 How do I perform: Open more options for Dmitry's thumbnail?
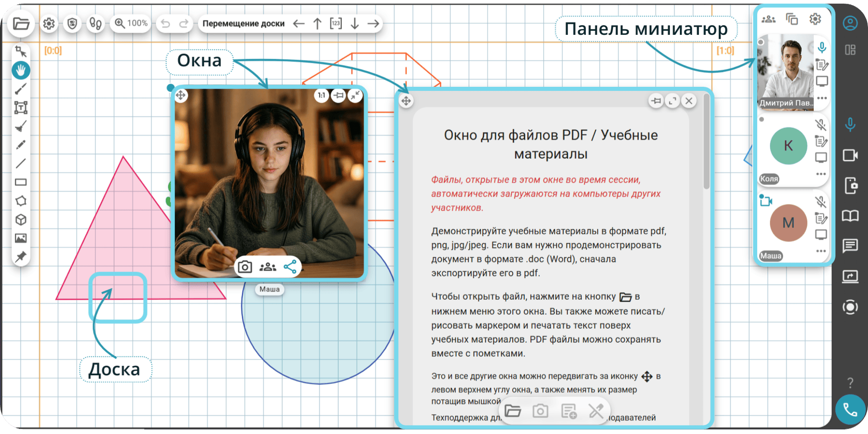[x=821, y=98]
